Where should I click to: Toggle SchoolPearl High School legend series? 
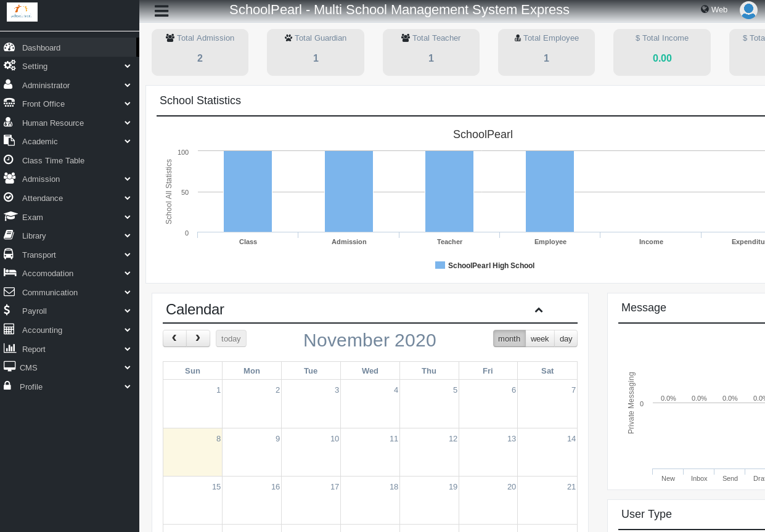485,266
